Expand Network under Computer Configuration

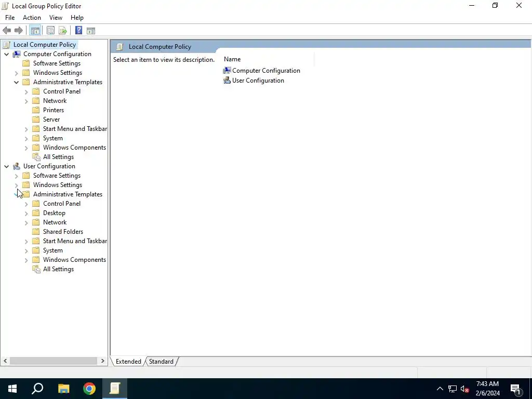(26, 101)
